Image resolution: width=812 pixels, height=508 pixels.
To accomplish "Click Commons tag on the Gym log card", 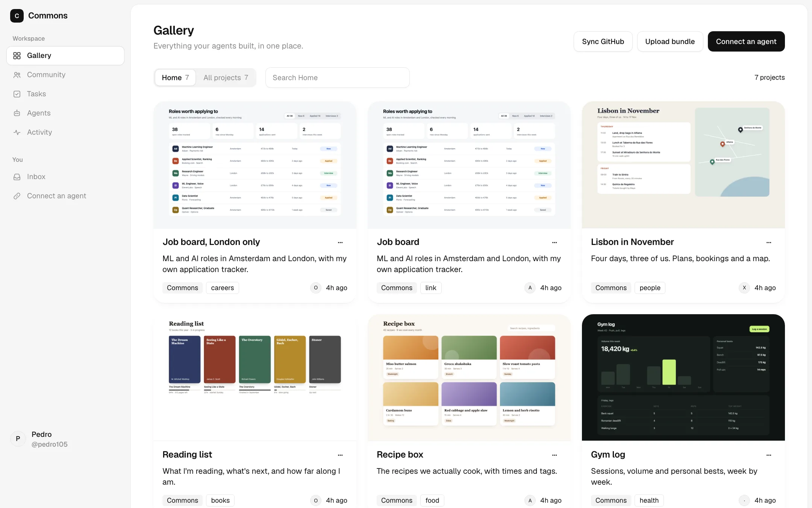I will coord(611,500).
